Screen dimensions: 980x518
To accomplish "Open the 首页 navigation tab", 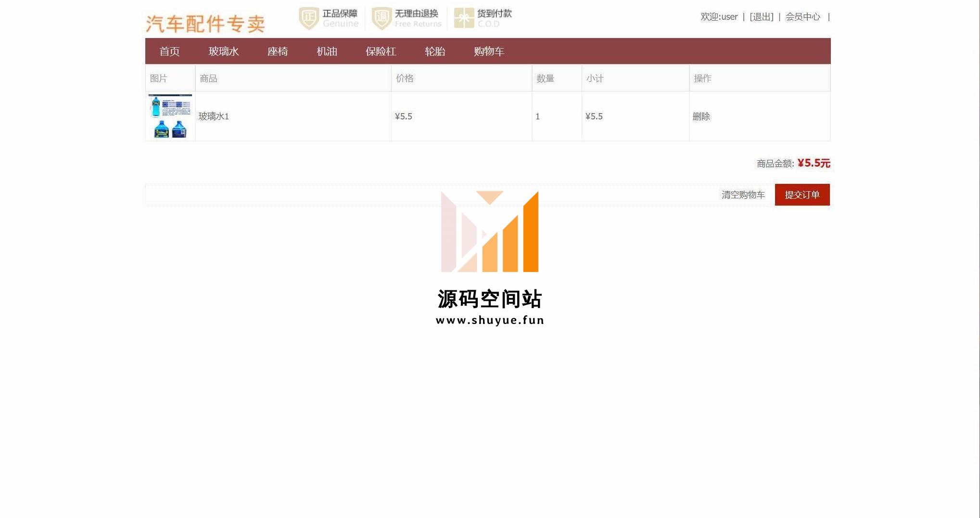I will [169, 52].
